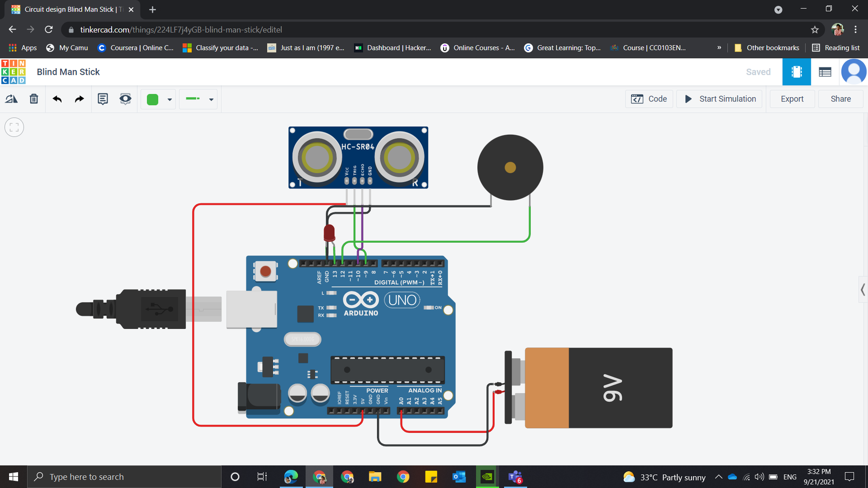Toggle the active chip view mode
The width and height of the screenshot is (868, 488).
796,71
